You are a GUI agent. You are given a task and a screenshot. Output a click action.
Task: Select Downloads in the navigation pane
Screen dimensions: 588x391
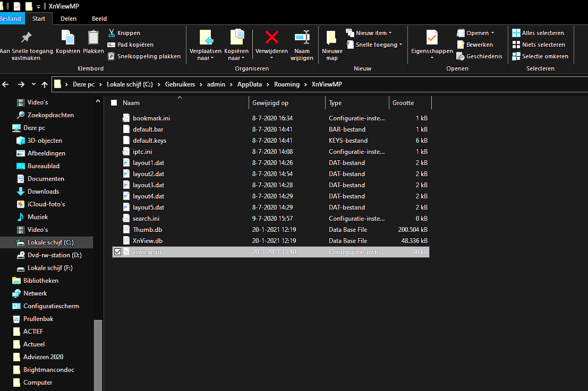tap(43, 192)
